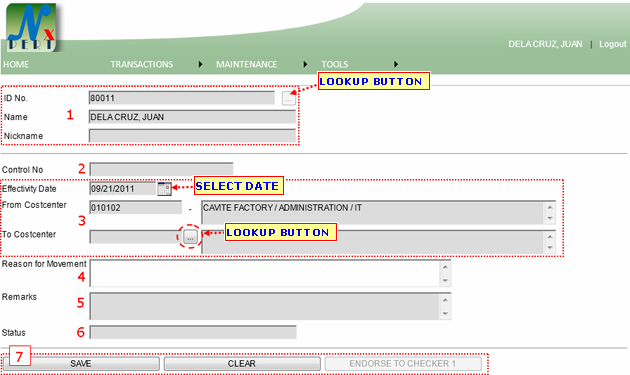Click the To Costcenter description scroll-up arrow

[550, 237]
